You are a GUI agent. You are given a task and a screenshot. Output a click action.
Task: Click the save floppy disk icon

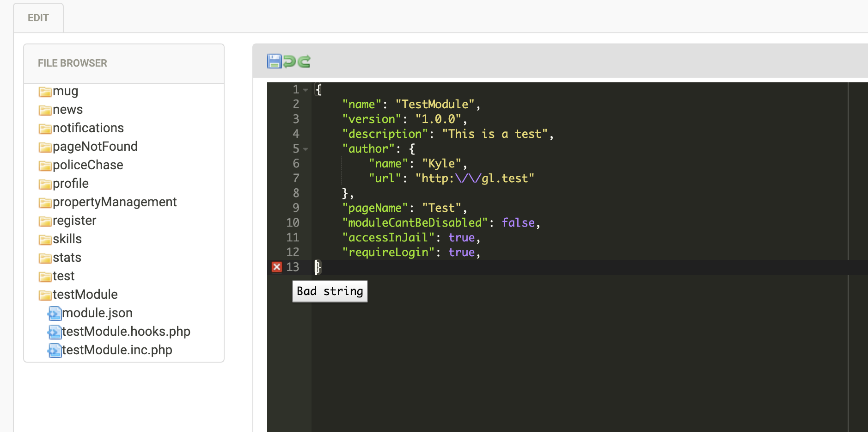[275, 61]
